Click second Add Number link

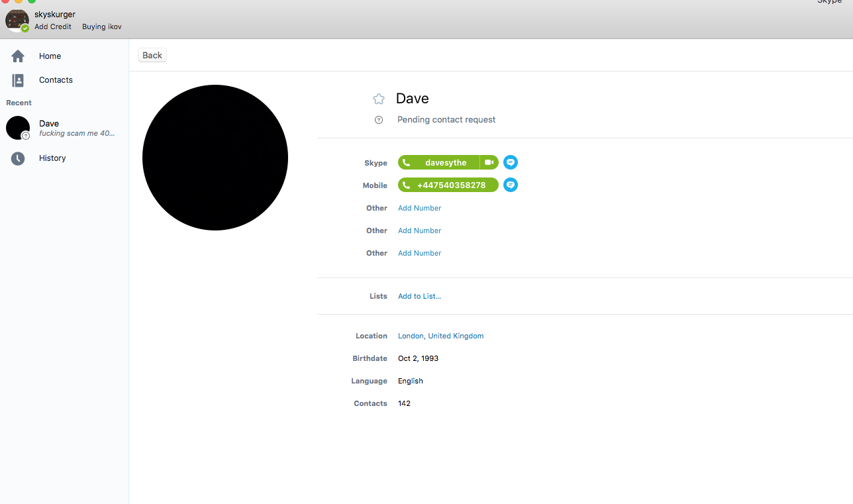pos(419,230)
